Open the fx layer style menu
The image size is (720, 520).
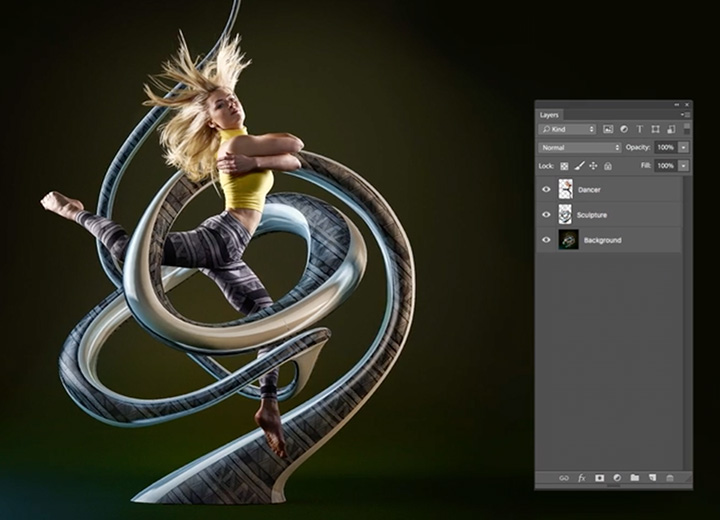581,478
